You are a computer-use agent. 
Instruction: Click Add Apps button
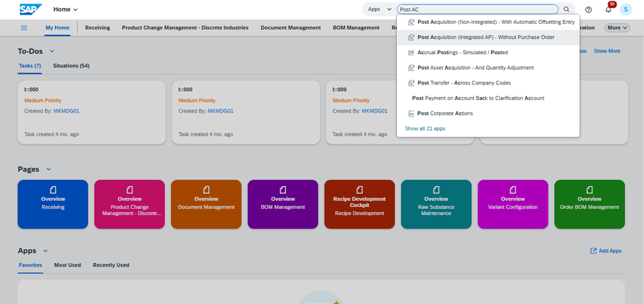pyautogui.click(x=606, y=251)
